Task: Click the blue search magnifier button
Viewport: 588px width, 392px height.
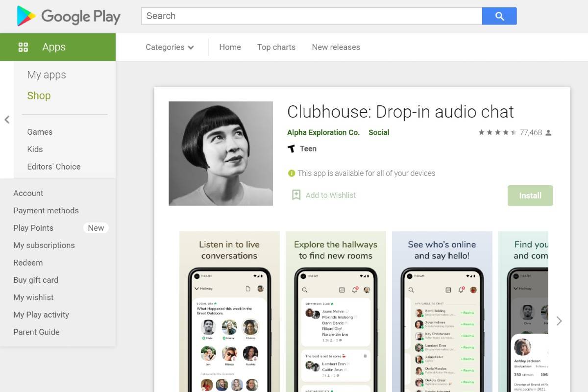Action: point(499,16)
